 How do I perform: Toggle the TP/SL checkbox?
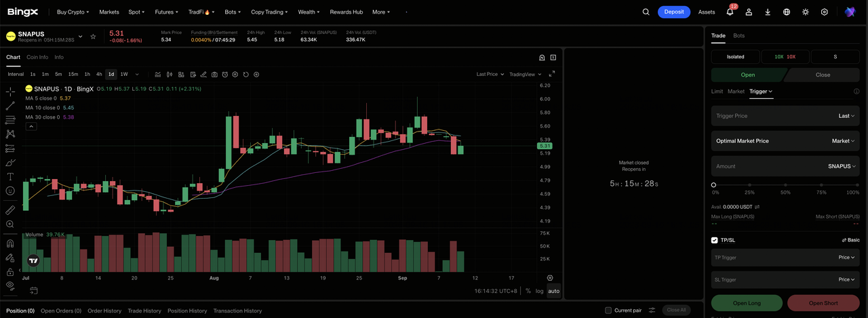click(x=714, y=240)
